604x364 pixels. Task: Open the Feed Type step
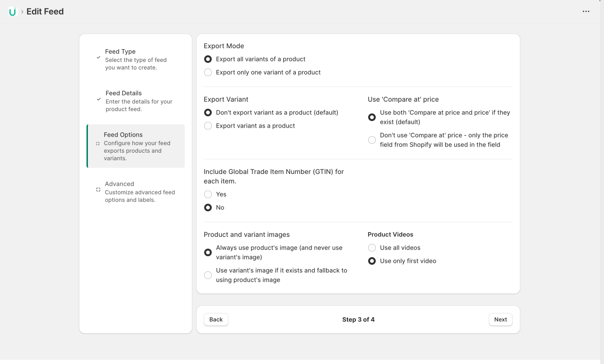pos(136,59)
